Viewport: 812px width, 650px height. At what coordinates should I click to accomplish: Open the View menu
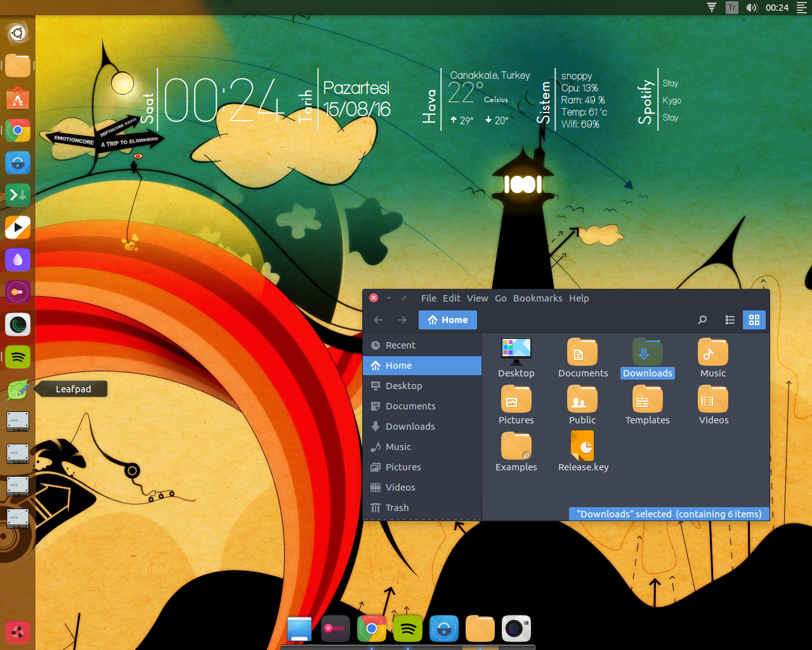coord(478,298)
